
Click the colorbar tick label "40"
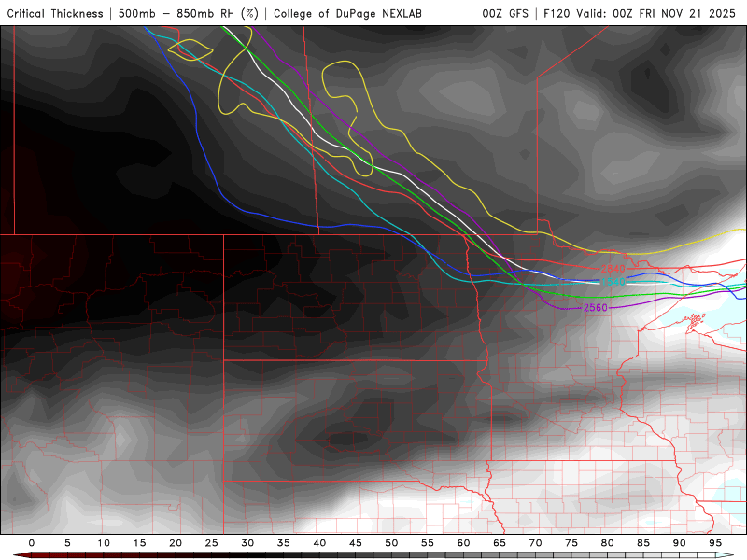pyautogui.click(x=319, y=543)
